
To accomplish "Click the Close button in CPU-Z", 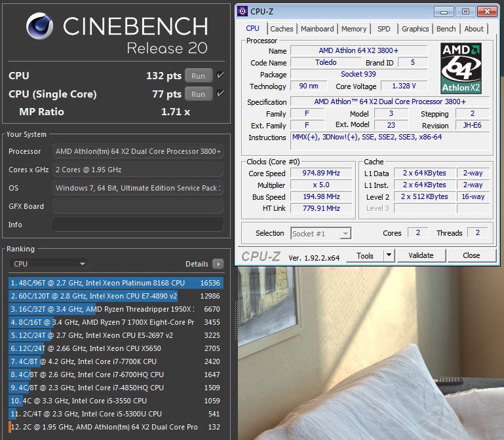I will [471, 255].
